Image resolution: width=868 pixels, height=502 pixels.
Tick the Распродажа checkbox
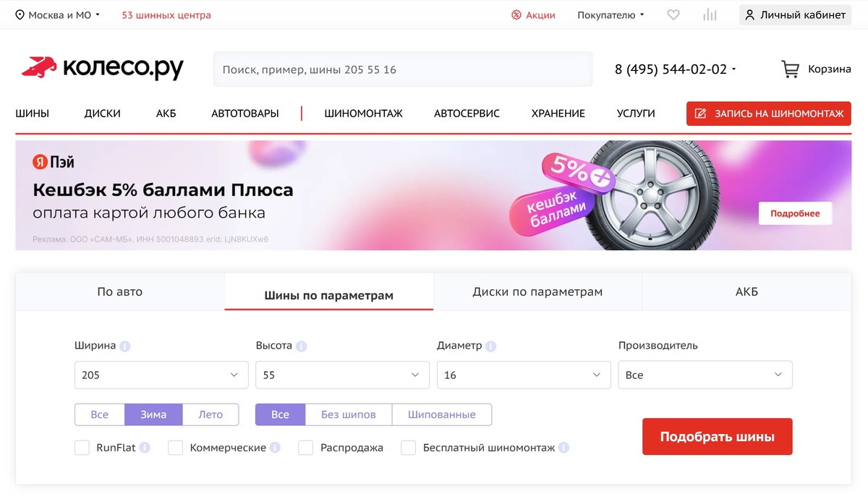coord(306,448)
